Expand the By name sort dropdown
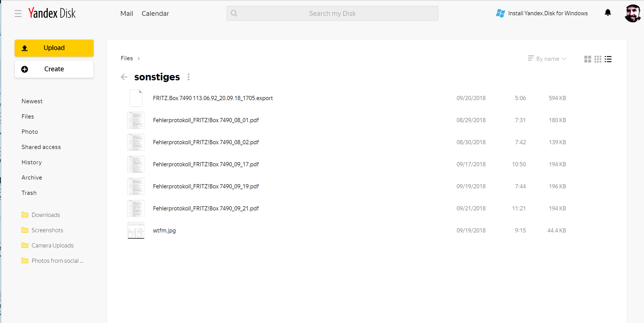 click(548, 59)
